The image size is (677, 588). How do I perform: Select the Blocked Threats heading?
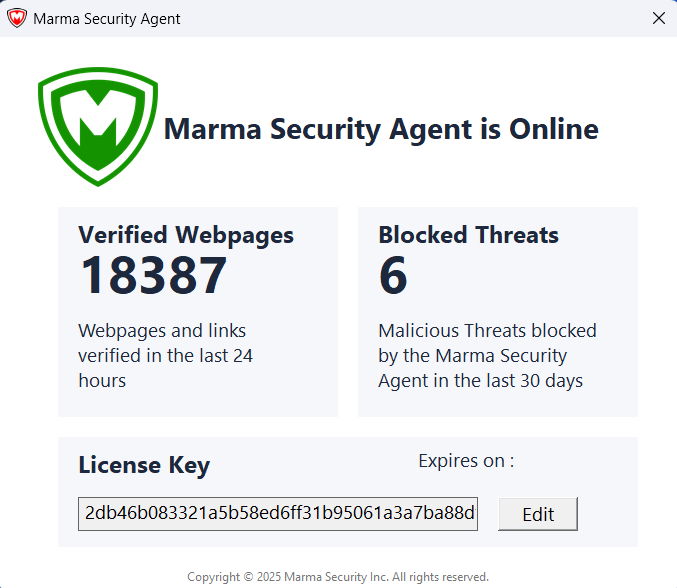click(x=468, y=235)
